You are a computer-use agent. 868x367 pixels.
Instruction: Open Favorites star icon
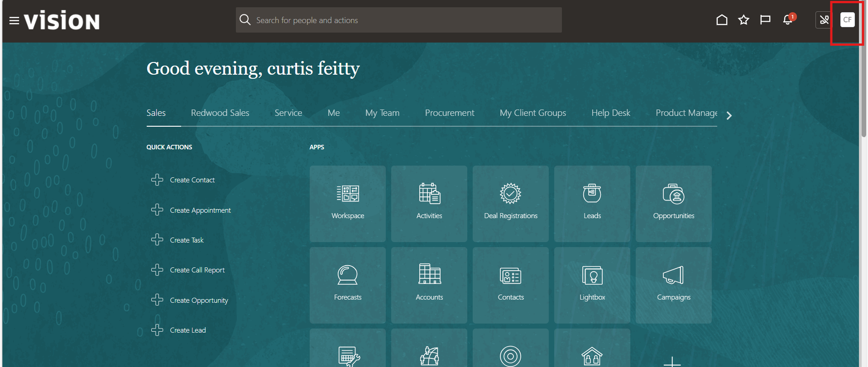[x=743, y=20]
